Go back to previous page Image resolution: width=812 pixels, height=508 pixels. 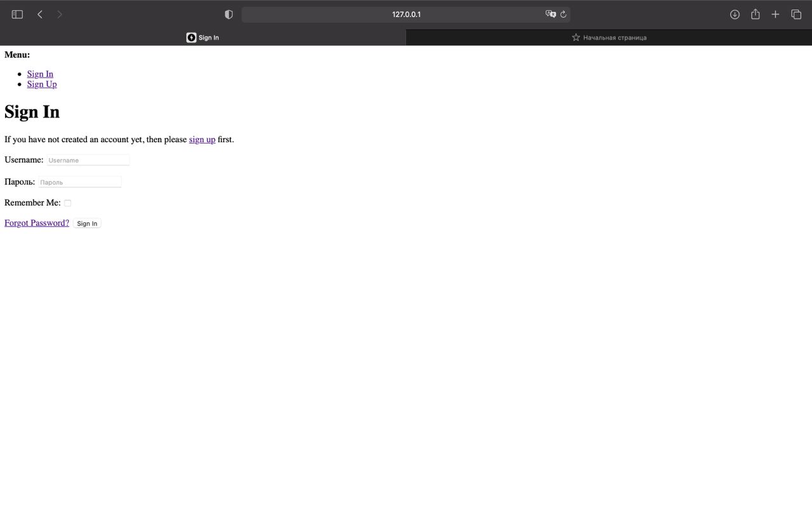coord(40,14)
